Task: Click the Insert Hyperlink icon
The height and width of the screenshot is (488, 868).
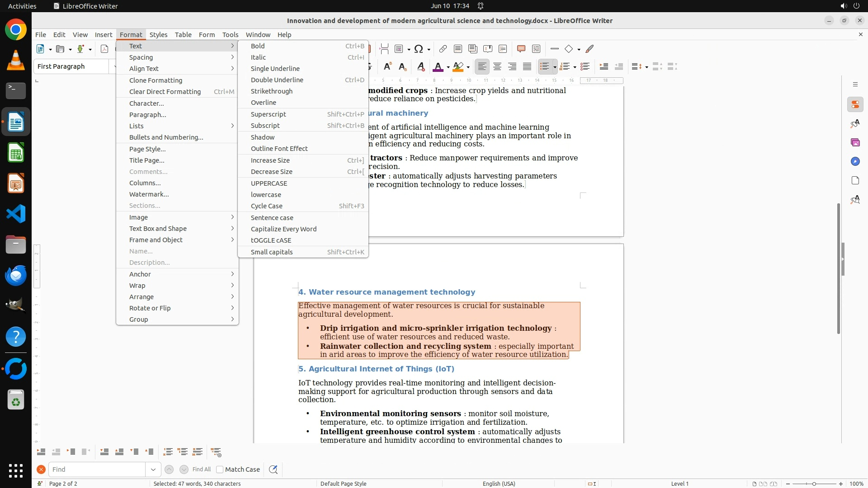Action: click(443, 49)
